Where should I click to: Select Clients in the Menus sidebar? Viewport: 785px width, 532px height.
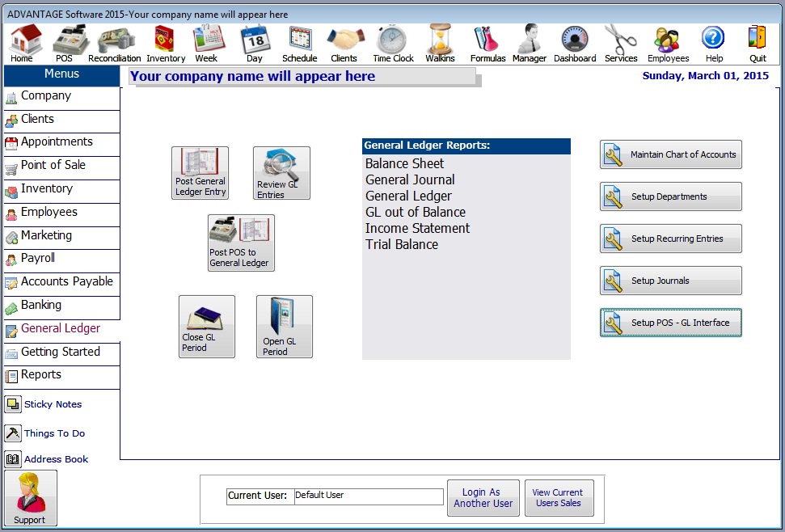click(61, 121)
